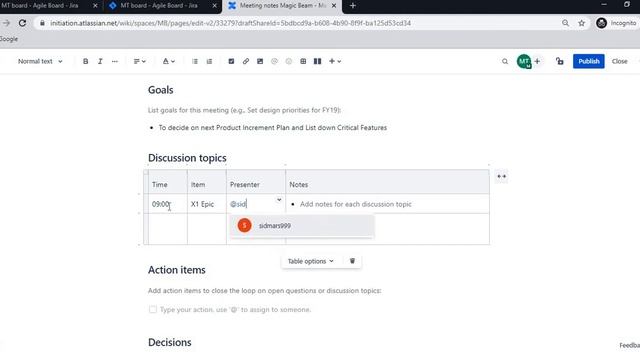Click the 09:00 time cell
This screenshot has height=360, width=640.
tap(167, 204)
